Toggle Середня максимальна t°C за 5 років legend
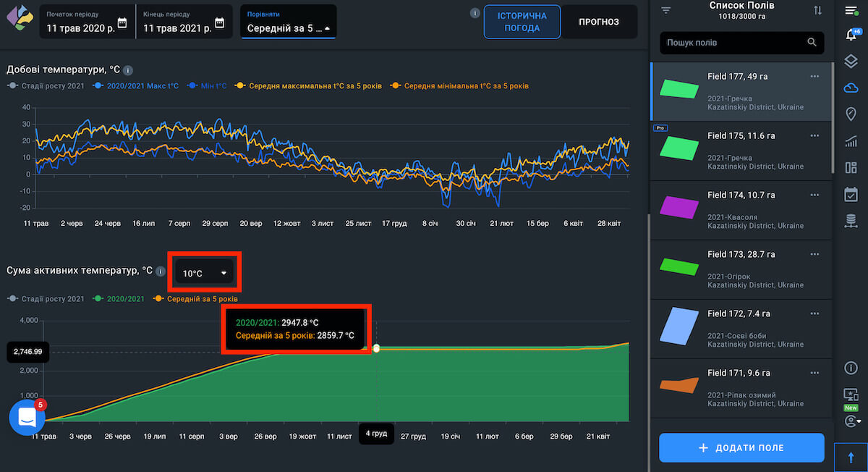Viewport: 868px width, 472px height. [x=314, y=85]
